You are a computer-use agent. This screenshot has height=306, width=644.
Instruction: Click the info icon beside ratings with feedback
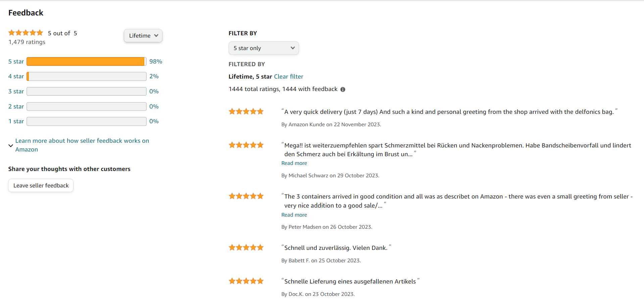pyautogui.click(x=343, y=89)
